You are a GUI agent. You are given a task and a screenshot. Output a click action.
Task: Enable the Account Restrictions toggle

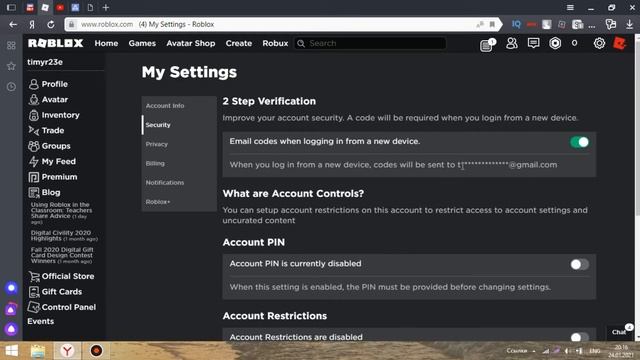pyautogui.click(x=580, y=337)
